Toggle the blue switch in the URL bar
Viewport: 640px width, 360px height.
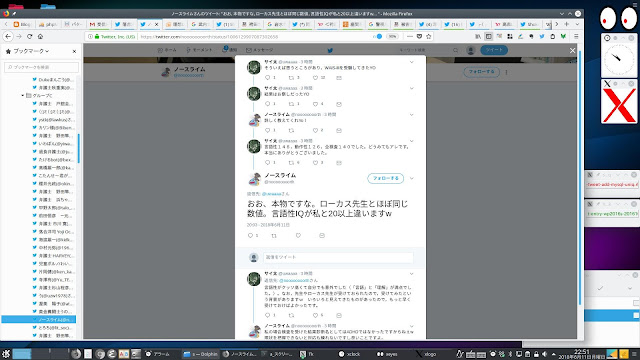[x=378, y=36]
